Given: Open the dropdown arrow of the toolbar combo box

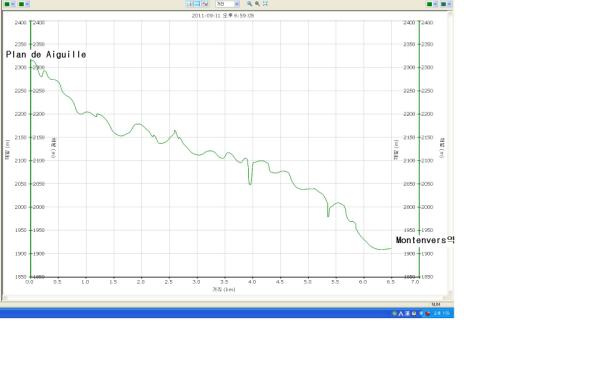Looking at the screenshot, I should (x=237, y=4).
